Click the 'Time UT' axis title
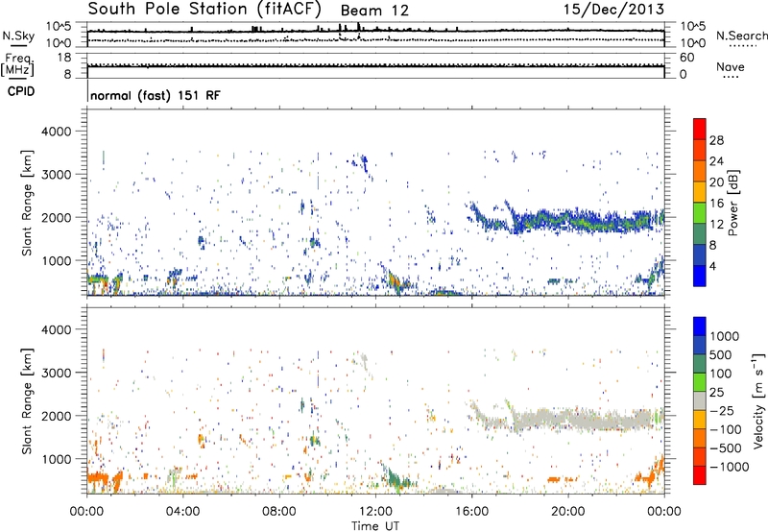The width and height of the screenshot is (768, 532). click(375, 526)
